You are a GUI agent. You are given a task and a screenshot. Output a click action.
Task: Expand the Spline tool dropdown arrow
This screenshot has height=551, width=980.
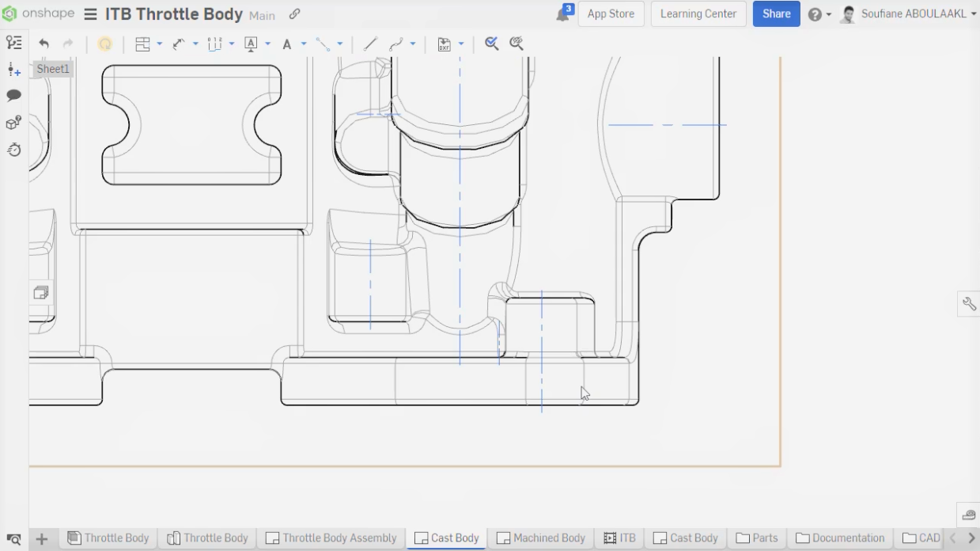[x=413, y=44]
